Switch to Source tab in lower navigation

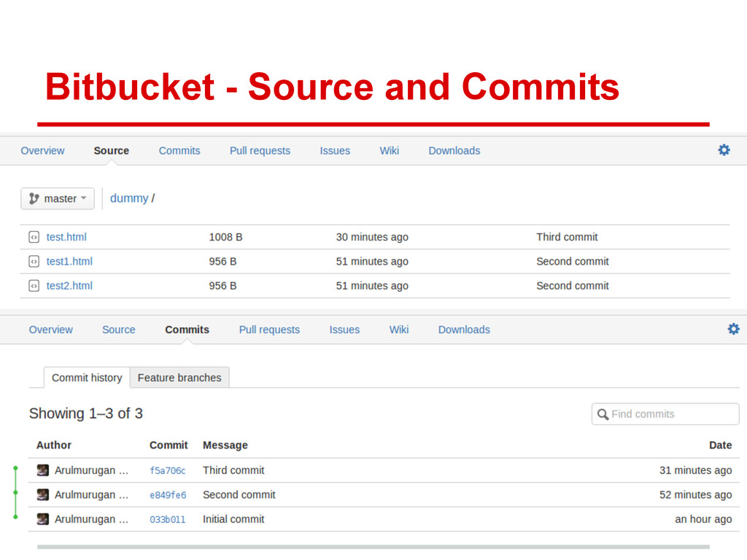pos(119,330)
